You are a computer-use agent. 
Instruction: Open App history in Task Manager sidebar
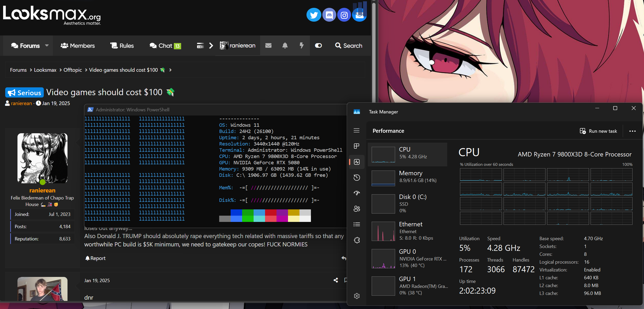click(357, 178)
